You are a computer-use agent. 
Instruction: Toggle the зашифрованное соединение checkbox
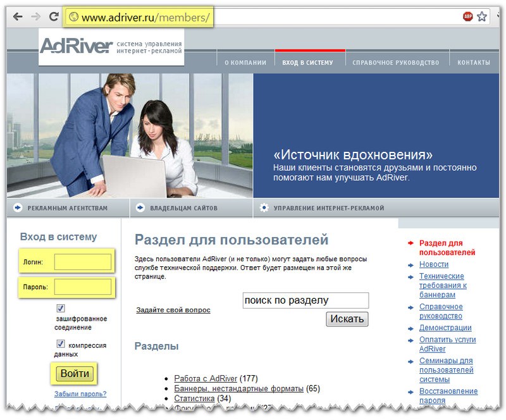point(60,308)
